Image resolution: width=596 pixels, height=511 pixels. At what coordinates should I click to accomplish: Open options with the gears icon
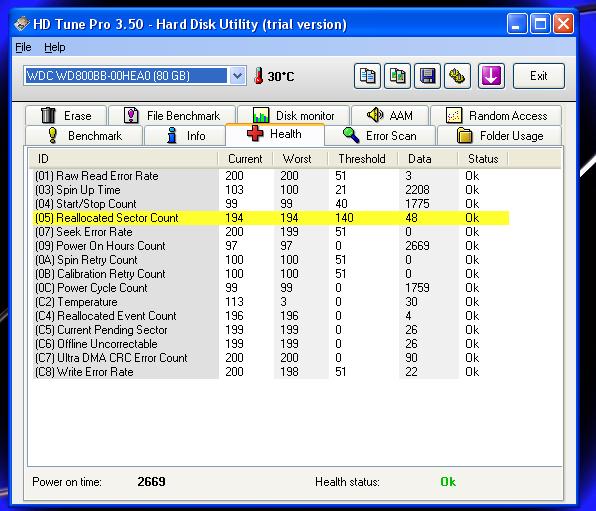(x=457, y=76)
